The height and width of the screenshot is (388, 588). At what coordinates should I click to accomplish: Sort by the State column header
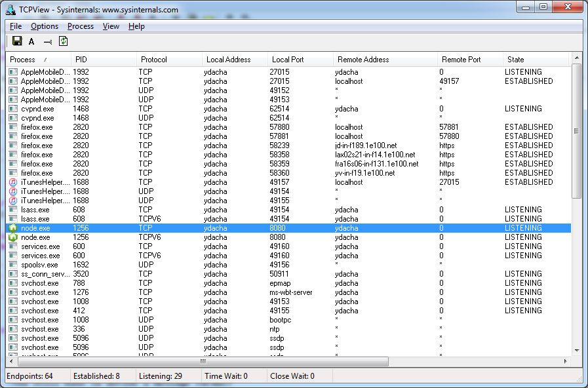[536, 60]
